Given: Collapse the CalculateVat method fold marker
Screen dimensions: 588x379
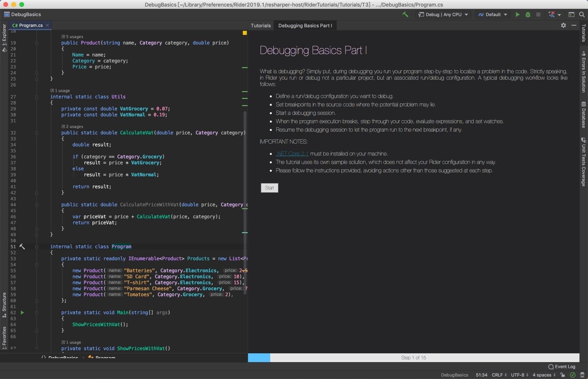Looking at the screenshot, I should [36, 133].
